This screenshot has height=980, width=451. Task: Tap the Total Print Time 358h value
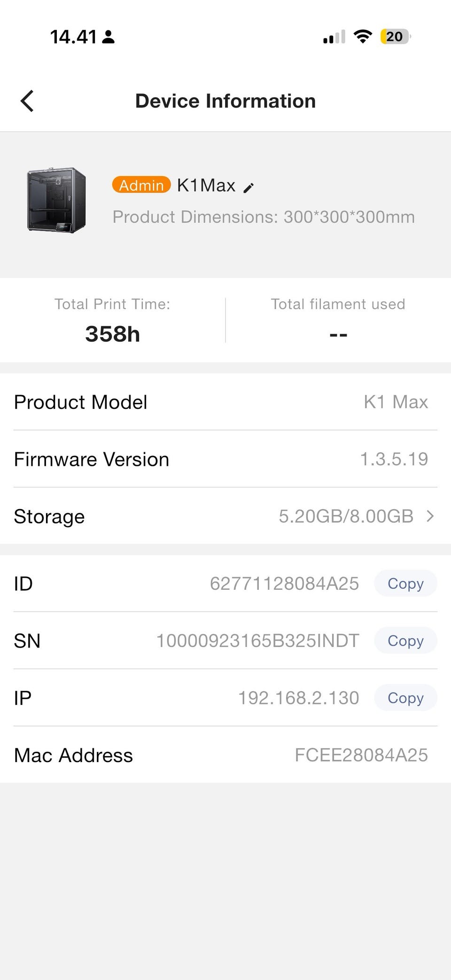113,334
